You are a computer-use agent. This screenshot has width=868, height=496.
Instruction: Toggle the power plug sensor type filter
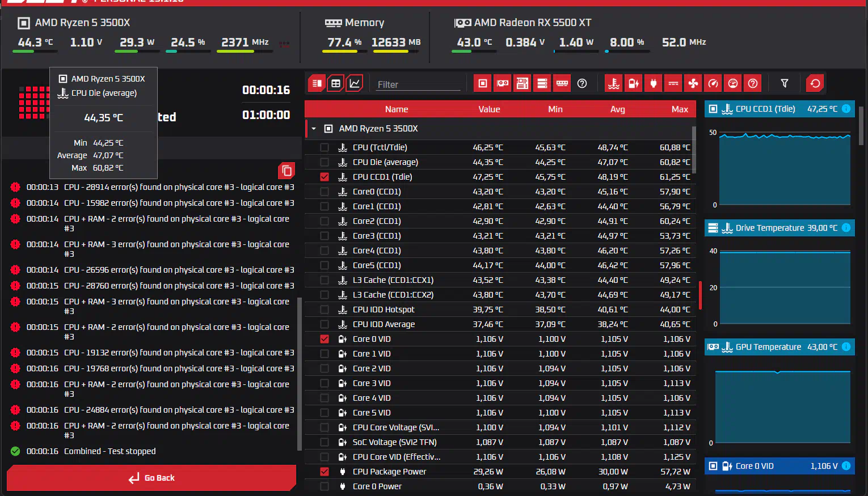coord(654,83)
